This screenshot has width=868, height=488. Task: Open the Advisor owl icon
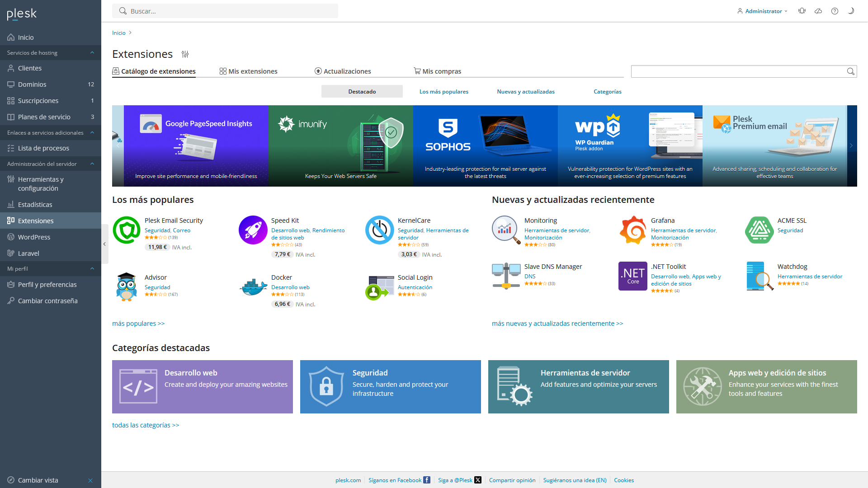[127, 287]
